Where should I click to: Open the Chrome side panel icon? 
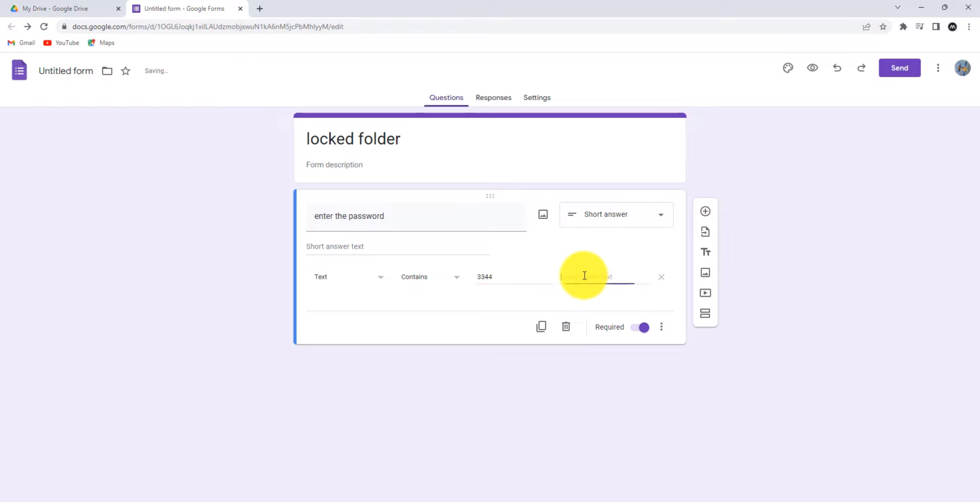pos(936,27)
